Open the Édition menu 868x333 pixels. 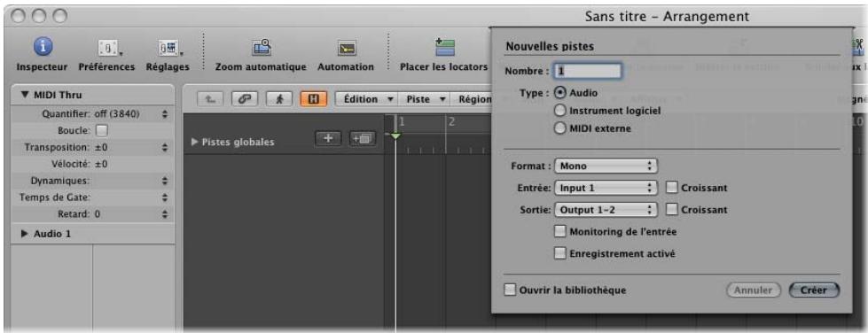366,99
